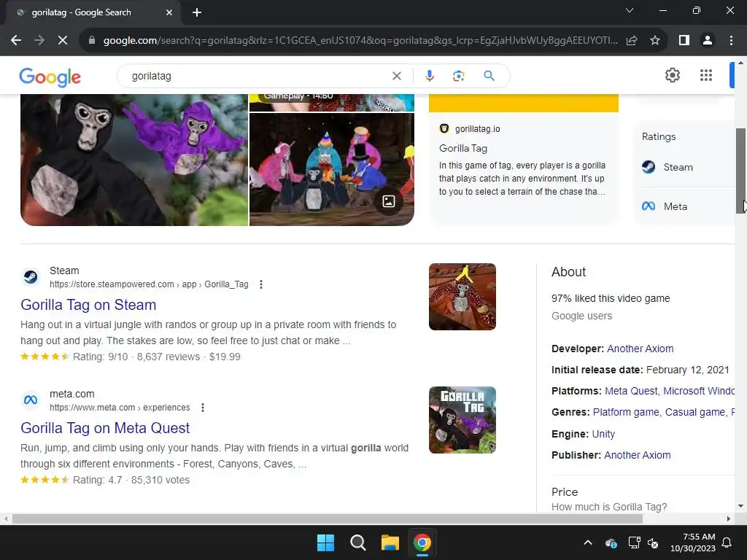Viewport: 747px width, 560px height.
Task: Stop page loading with the X button
Action: tap(63, 41)
